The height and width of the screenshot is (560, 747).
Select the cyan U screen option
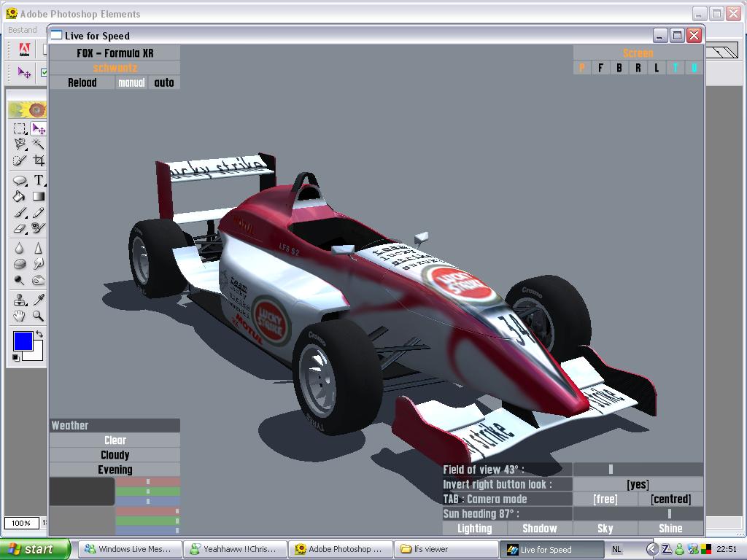pos(694,68)
